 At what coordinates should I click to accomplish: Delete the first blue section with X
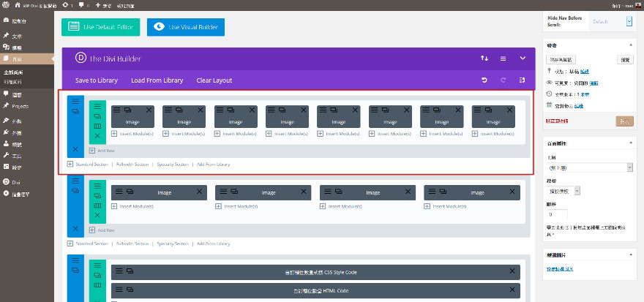click(x=75, y=149)
